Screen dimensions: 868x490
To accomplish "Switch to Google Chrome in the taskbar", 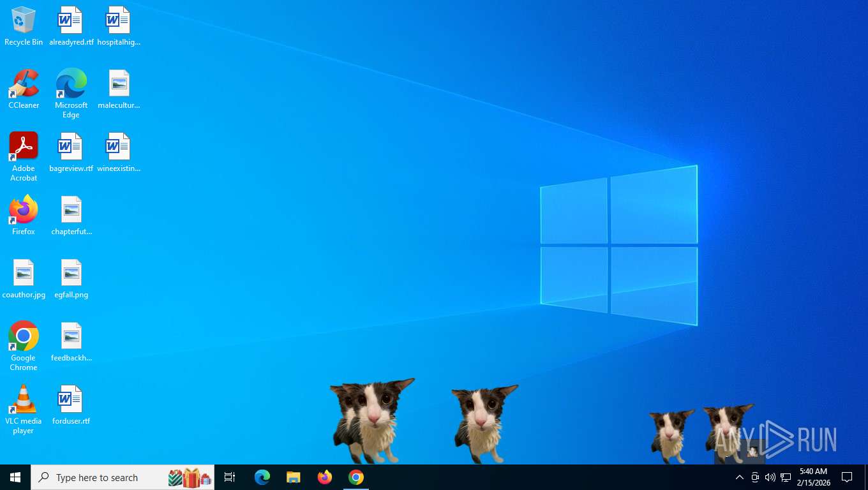I will (x=356, y=477).
